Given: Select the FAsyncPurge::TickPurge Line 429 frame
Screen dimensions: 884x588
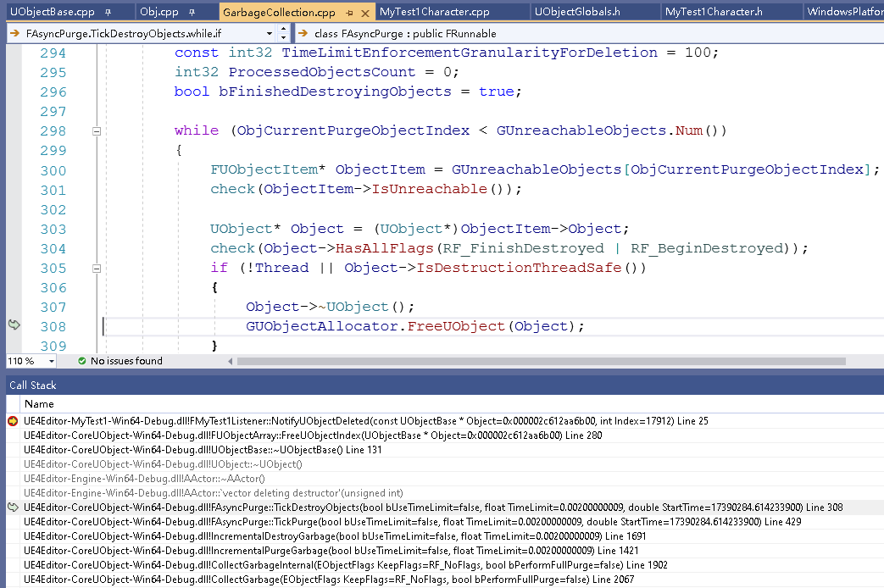Looking at the screenshot, I should 412,522.
